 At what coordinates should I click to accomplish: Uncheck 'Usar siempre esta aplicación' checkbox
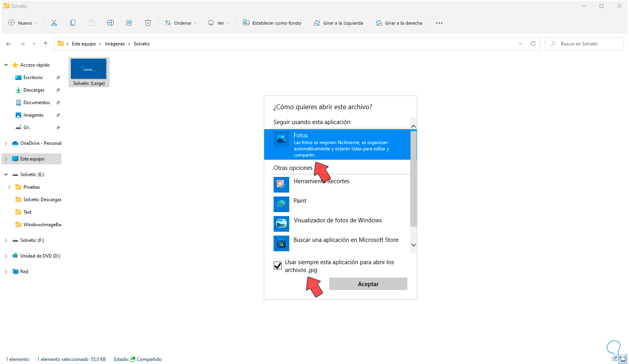278,266
